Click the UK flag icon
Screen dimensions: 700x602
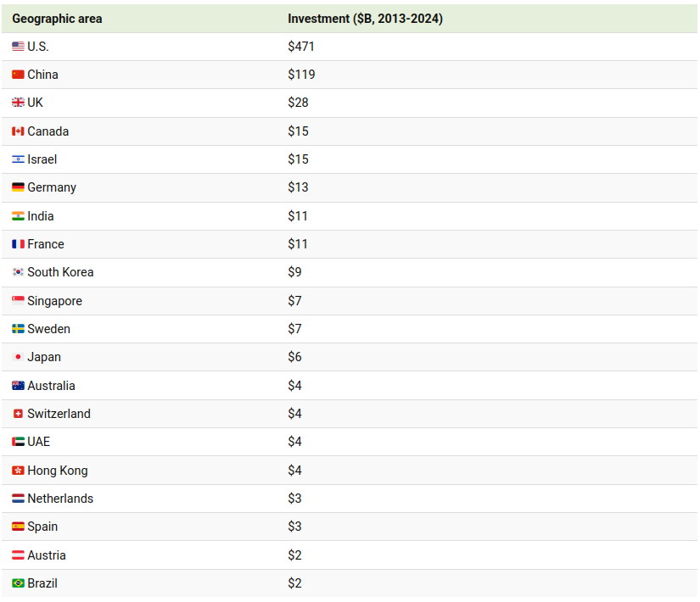[x=18, y=103]
